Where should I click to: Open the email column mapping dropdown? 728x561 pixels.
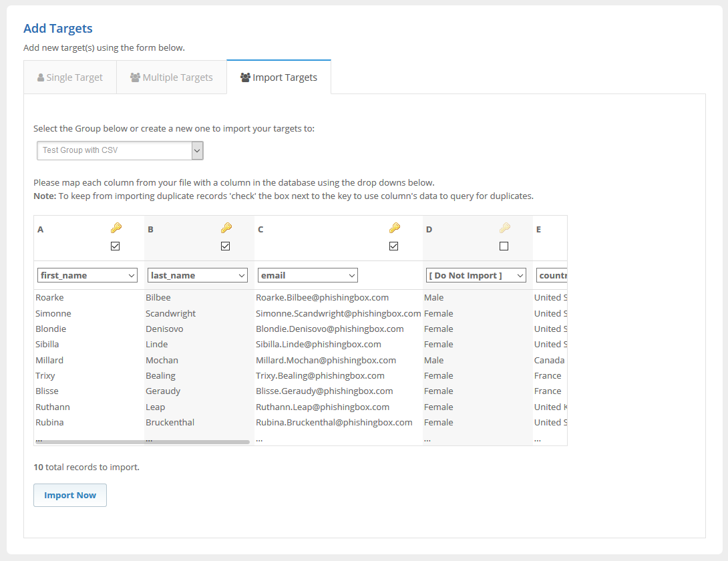click(x=308, y=275)
